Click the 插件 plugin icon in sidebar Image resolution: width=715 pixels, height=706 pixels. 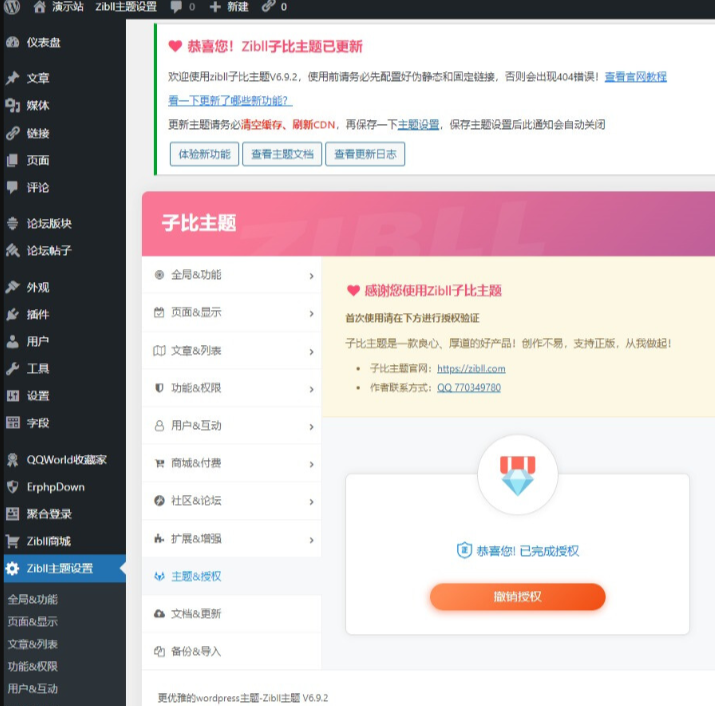point(12,314)
